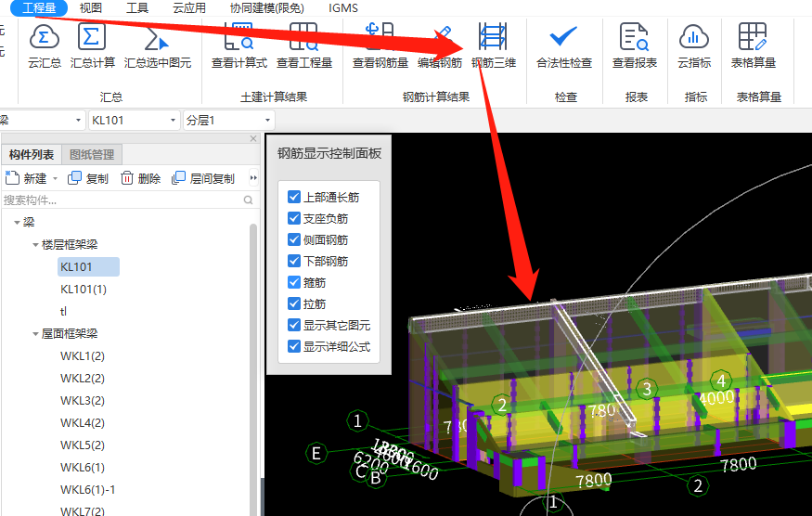812x516 pixels.
Task: Open the KL101 component dropdown
Action: [x=135, y=121]
